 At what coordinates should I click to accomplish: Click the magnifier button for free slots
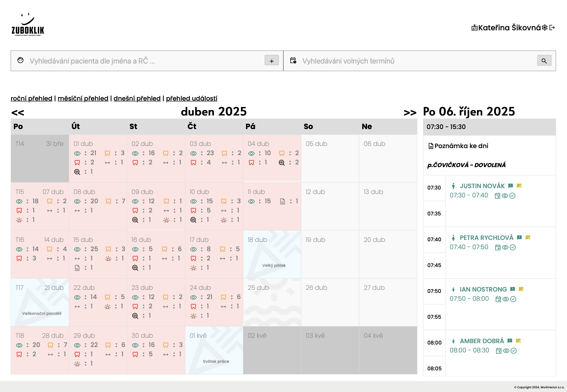pyautogui.click(x=544, y=61)
